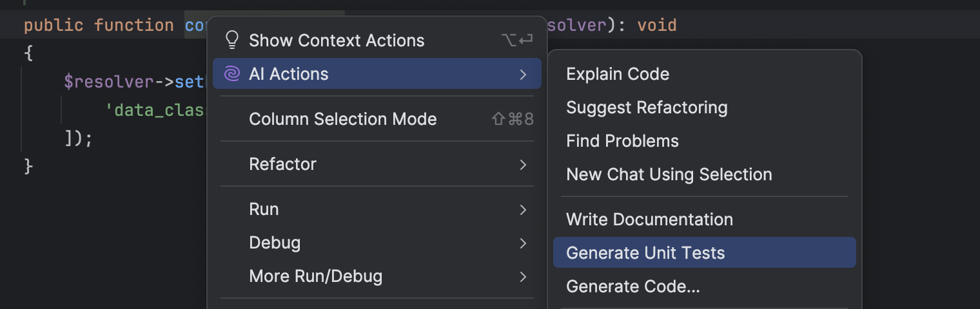Choose Explain Code from AI submenu

click(x=617, y=74)
